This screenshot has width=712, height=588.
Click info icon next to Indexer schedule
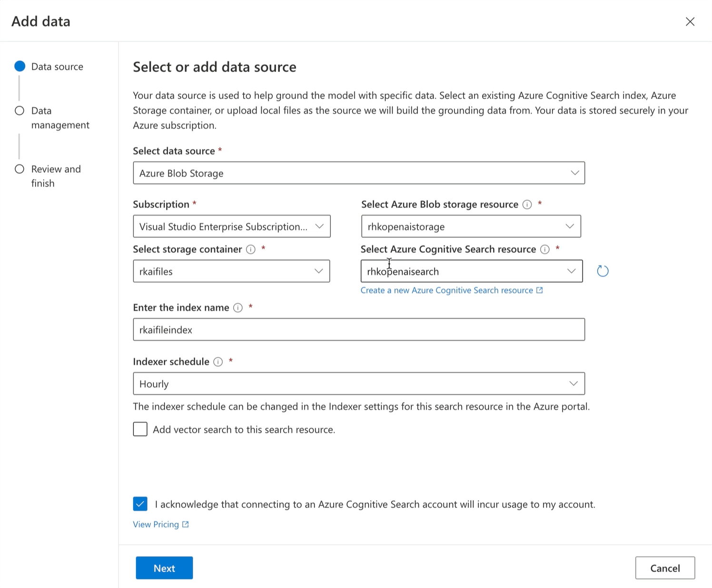(x=218, y=362)
